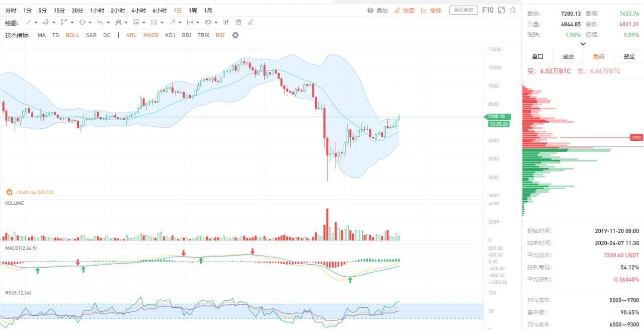
Task: Favorite this chart with the star icon
Action: 513,10
